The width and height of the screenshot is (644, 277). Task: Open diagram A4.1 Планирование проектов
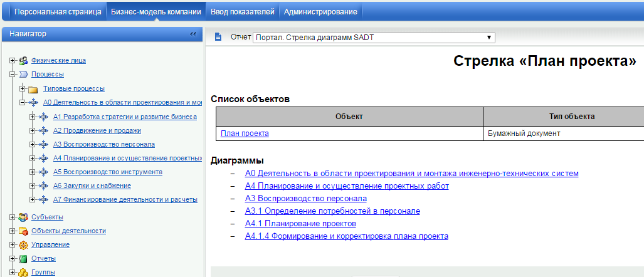point(300,224)
